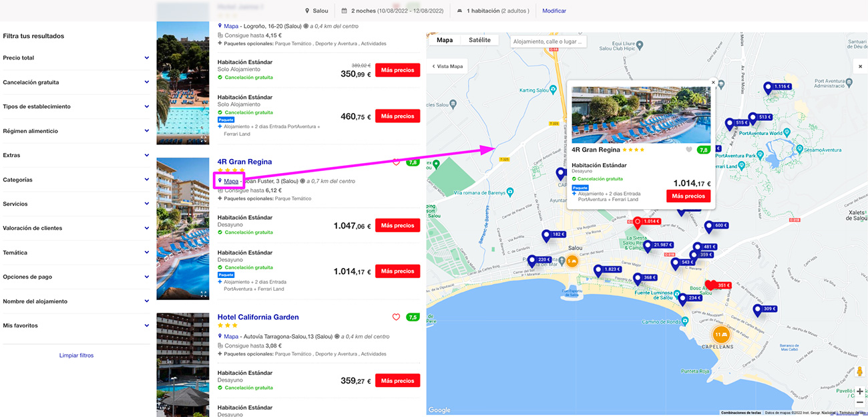Click the Limpiar filtros link
This screenshot has width=868, height=417.
coord(76,356)
